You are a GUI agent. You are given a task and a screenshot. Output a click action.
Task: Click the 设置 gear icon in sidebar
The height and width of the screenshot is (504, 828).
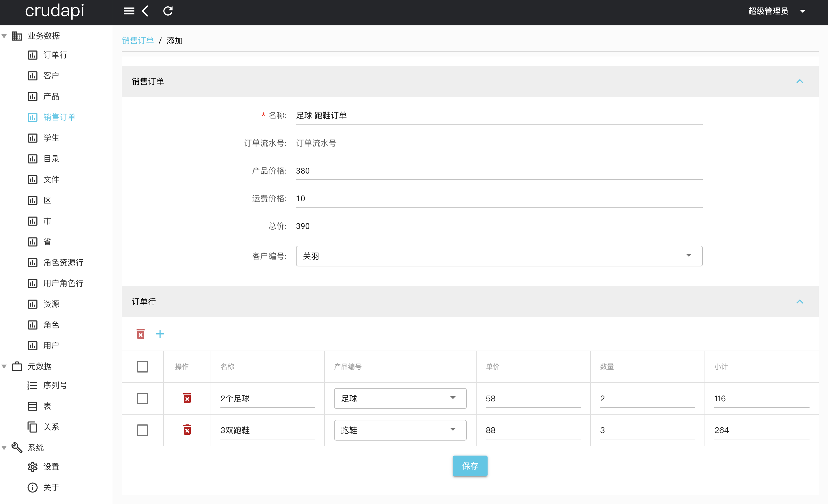[x=33, y=467]
